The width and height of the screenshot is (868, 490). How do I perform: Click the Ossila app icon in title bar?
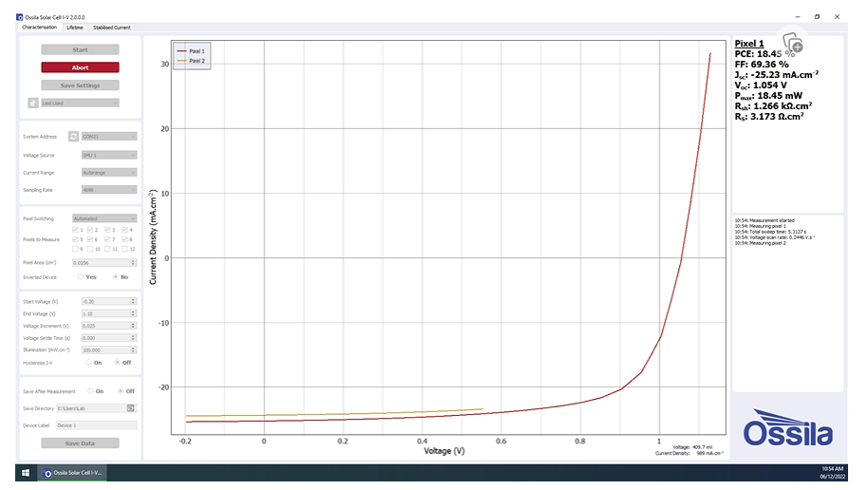tap(19, 17)
